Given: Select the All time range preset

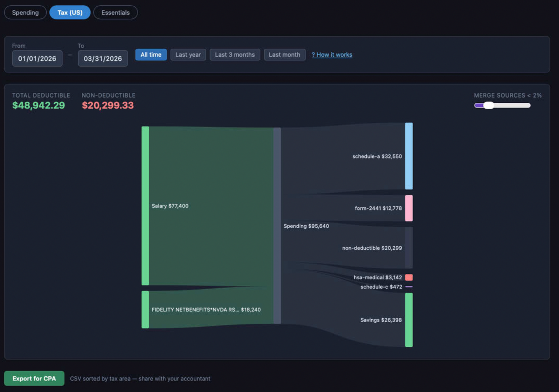Looking at the screenshot, I should 151,55.
